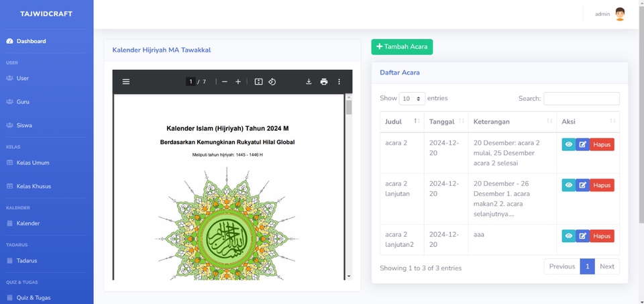
Task: Click the PDF zoom out minus icon
Action: point(225,82)
